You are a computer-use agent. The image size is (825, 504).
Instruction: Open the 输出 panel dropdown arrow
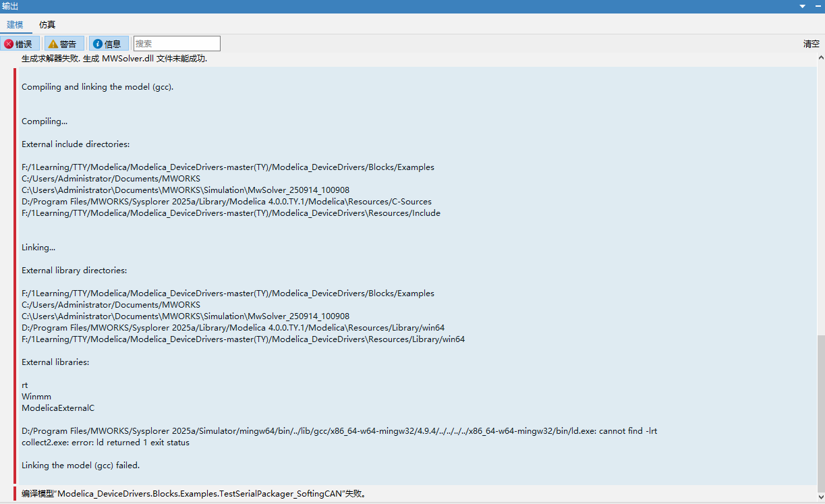[803, 6]
